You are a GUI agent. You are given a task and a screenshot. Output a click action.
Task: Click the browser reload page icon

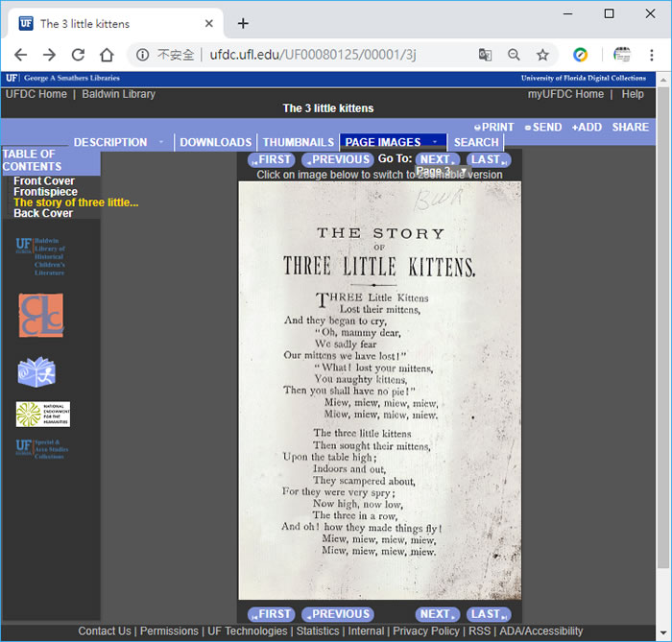click(x=78, y=55)
